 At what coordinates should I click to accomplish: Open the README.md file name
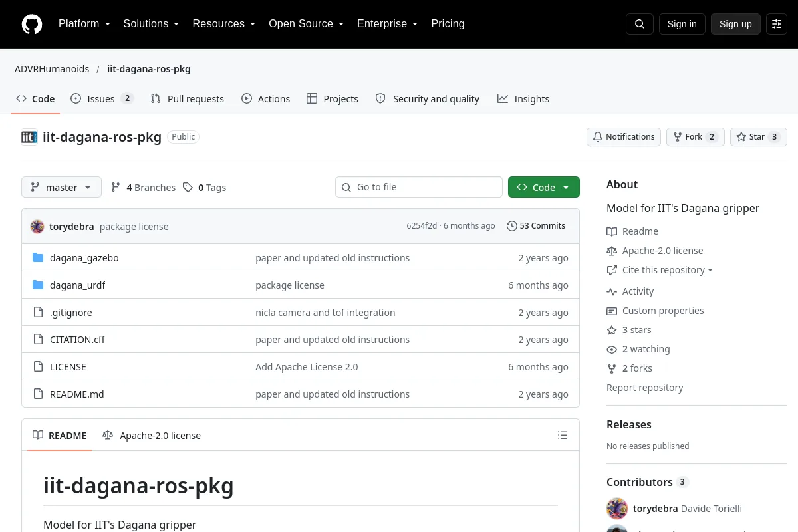(77, 394)
